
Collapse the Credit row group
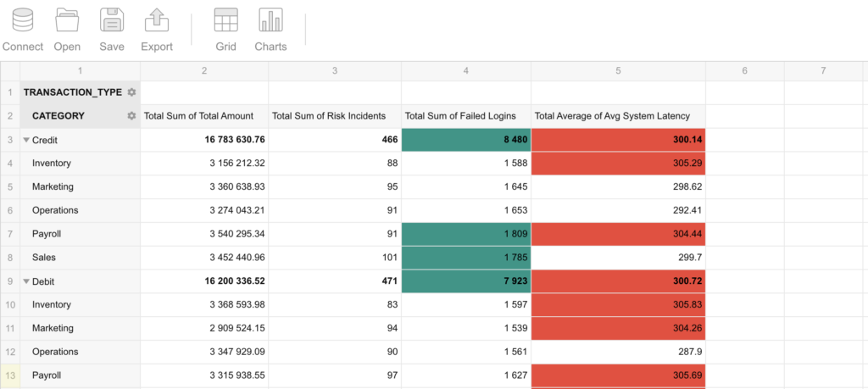(x=26, y=140)
